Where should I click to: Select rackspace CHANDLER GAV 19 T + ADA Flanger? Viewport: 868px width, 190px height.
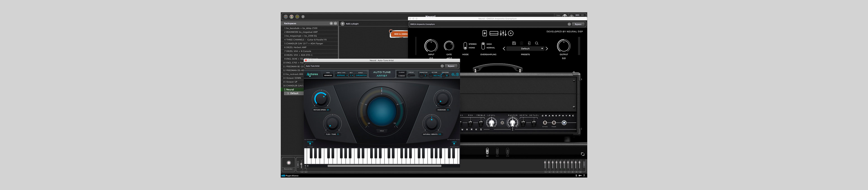click(x=310, y=43)
